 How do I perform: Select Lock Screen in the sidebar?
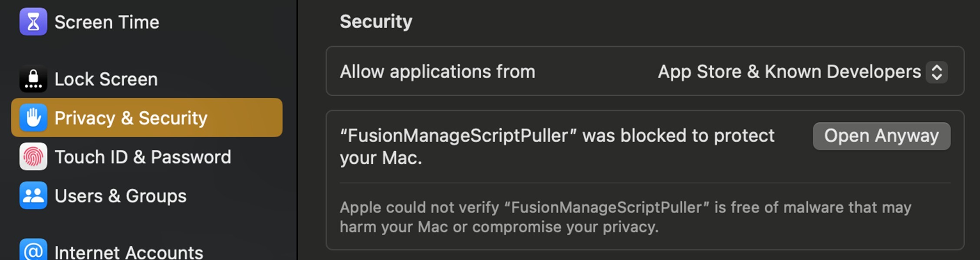105,78
